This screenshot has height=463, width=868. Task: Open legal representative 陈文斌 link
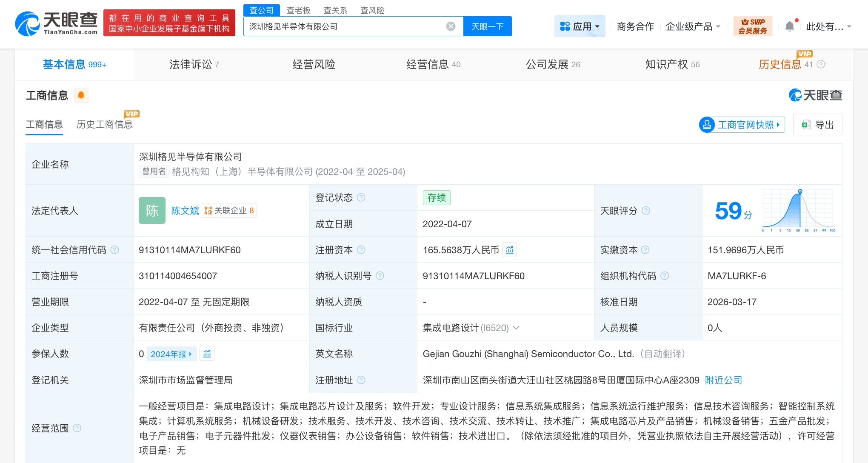(185, 211)
